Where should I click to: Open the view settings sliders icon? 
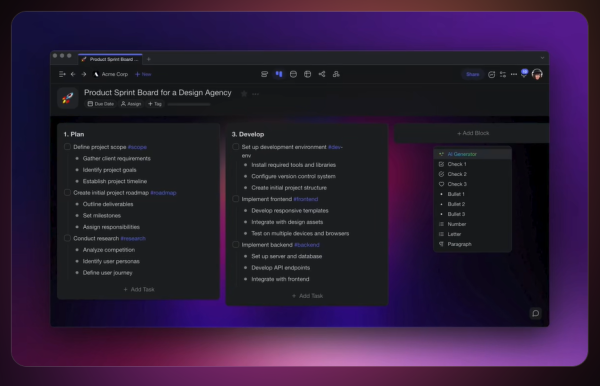click(x=503, y=75)
